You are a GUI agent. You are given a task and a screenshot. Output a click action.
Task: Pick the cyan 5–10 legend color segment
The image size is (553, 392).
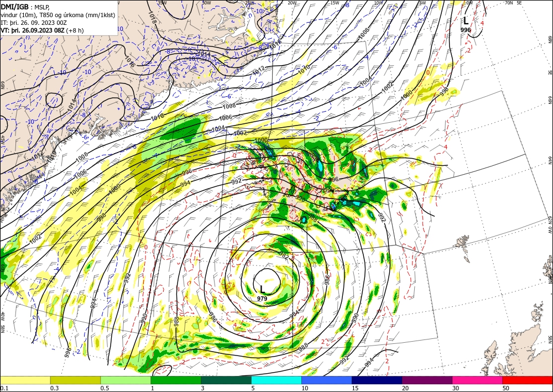[276, 380]
